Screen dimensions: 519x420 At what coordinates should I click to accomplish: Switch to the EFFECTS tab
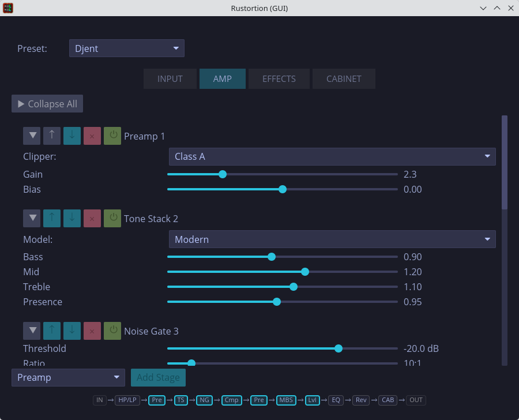(279, 79)
